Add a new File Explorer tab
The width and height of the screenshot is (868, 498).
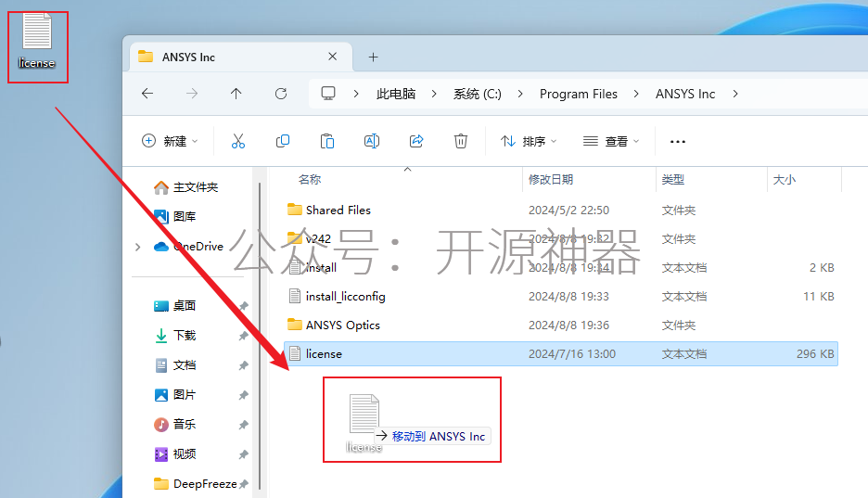(x=374, y=57)
